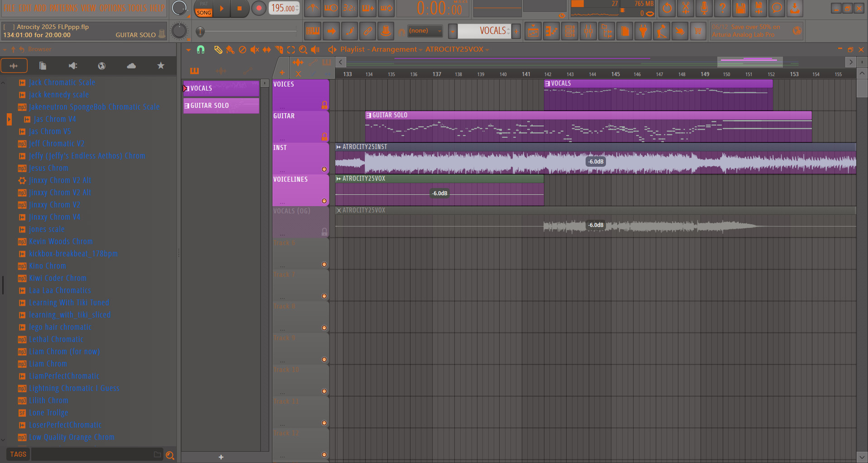Click the tempo display showing 195.000

[281, 8]
